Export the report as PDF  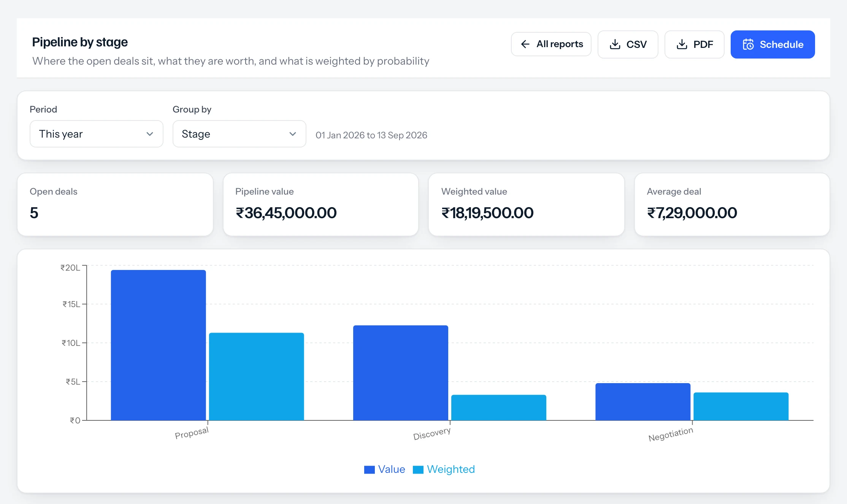coord(695,44)
